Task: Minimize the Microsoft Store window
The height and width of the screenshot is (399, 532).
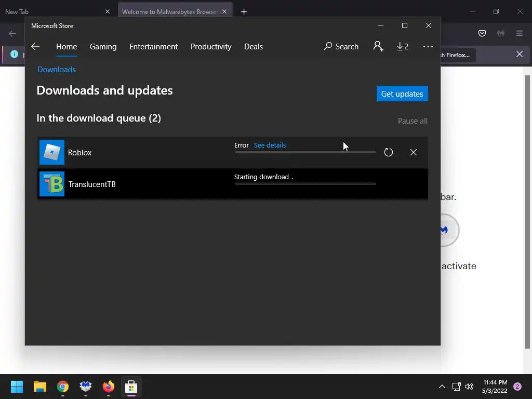Action: tap(381, 25)
